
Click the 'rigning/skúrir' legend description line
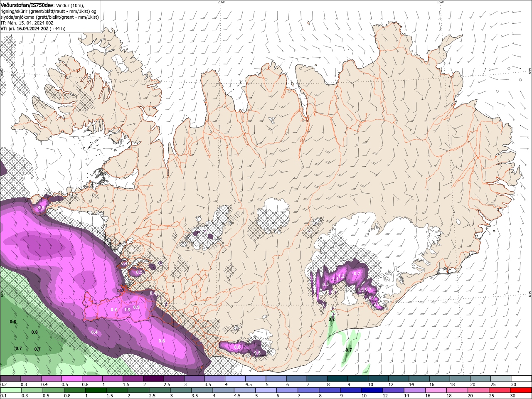(x=49, y=11)
